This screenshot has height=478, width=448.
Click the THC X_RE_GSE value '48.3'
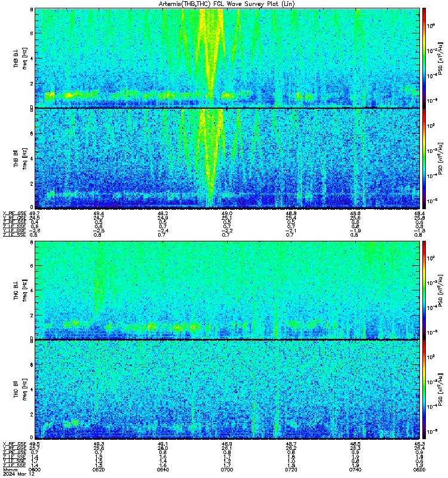(x=419, y=444)
